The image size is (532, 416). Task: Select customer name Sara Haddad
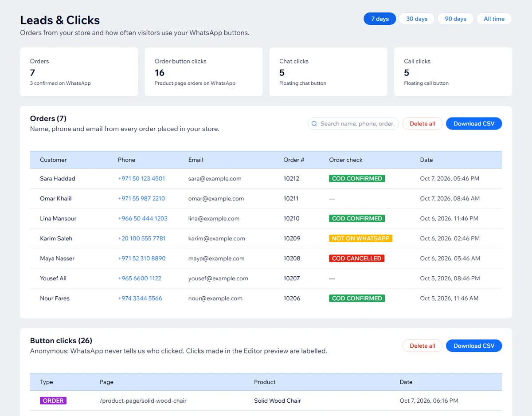(58, 179)
